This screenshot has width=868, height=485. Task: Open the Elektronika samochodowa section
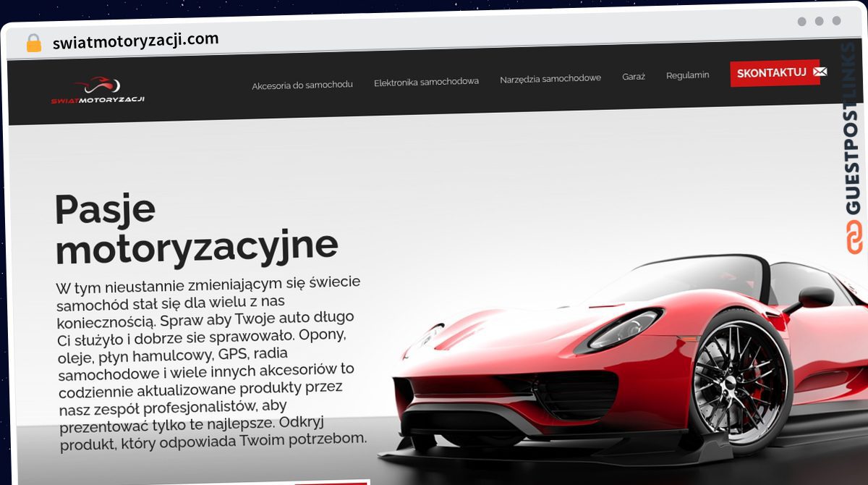click(x=426, y=82)
